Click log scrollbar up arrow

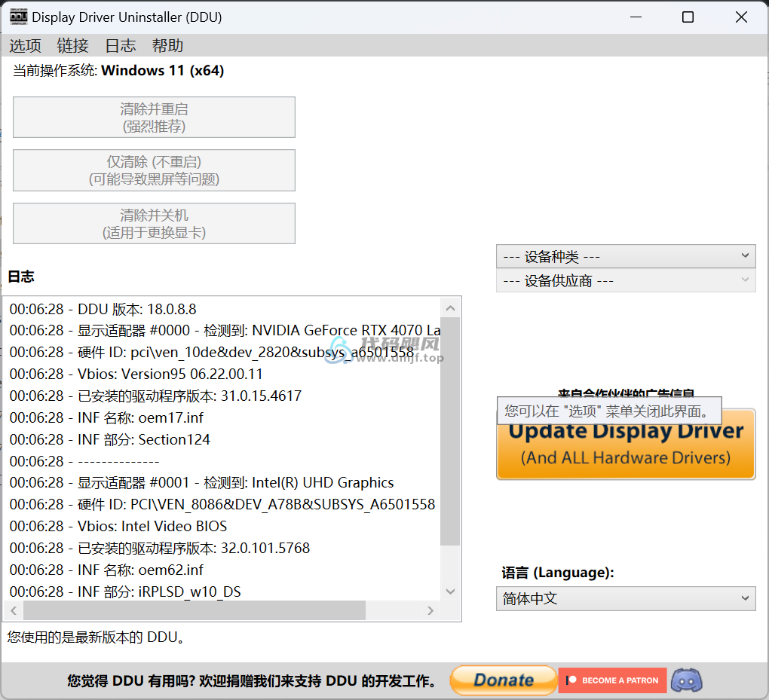450,308
